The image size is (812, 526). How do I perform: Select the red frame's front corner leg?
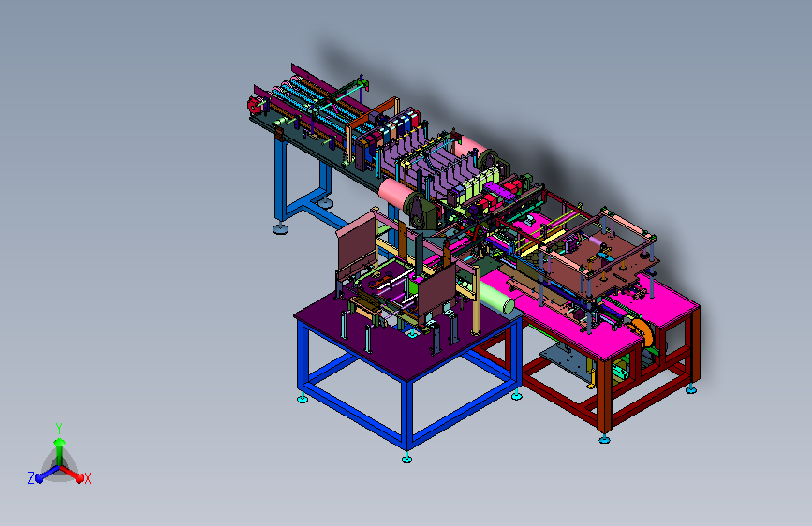click(604, 397)
